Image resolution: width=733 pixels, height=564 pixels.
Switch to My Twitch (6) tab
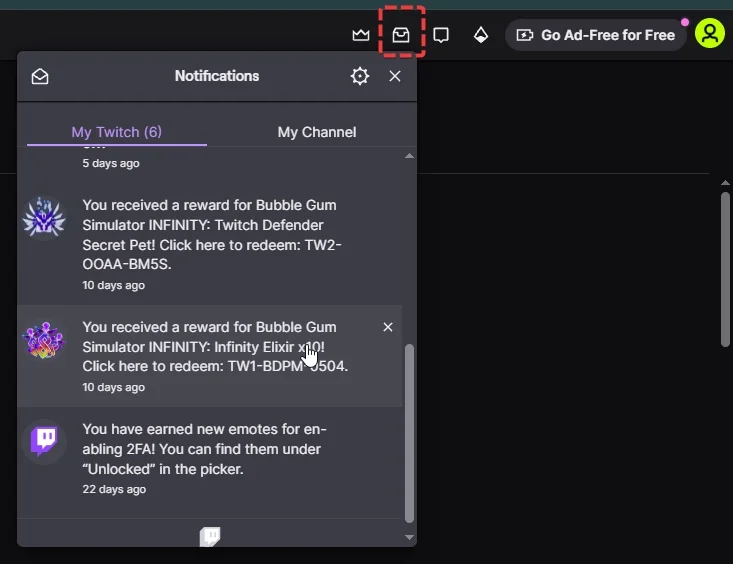point(116,132)
